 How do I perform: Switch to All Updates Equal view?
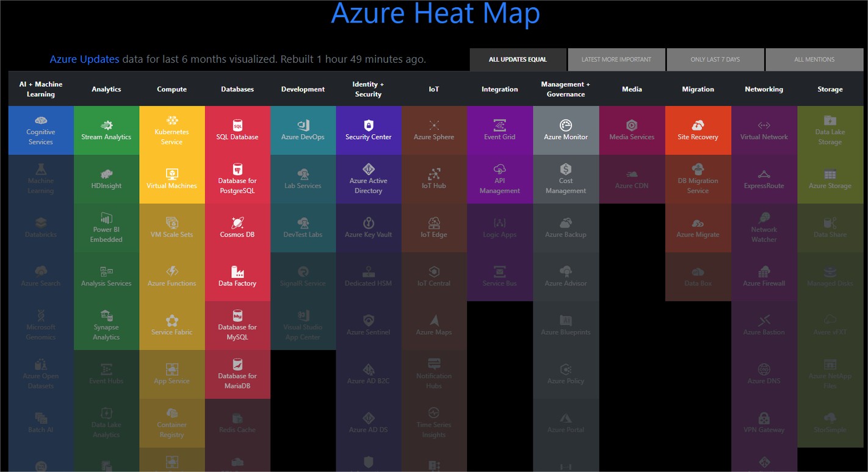518,60
